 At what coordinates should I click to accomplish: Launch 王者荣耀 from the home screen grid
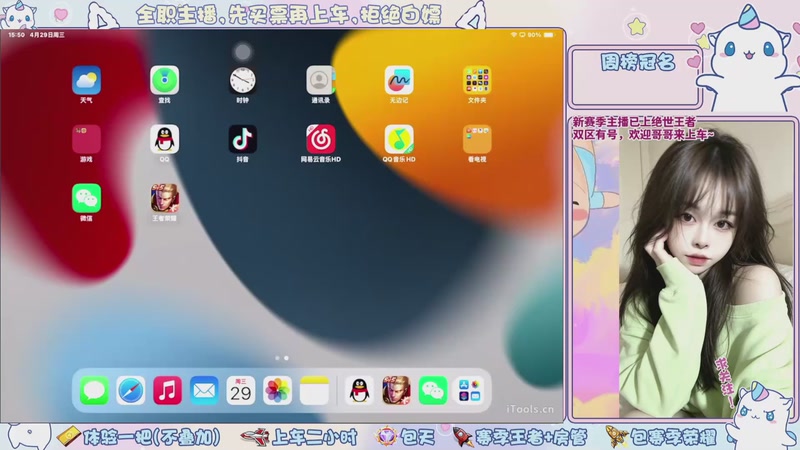click(164, 198)
